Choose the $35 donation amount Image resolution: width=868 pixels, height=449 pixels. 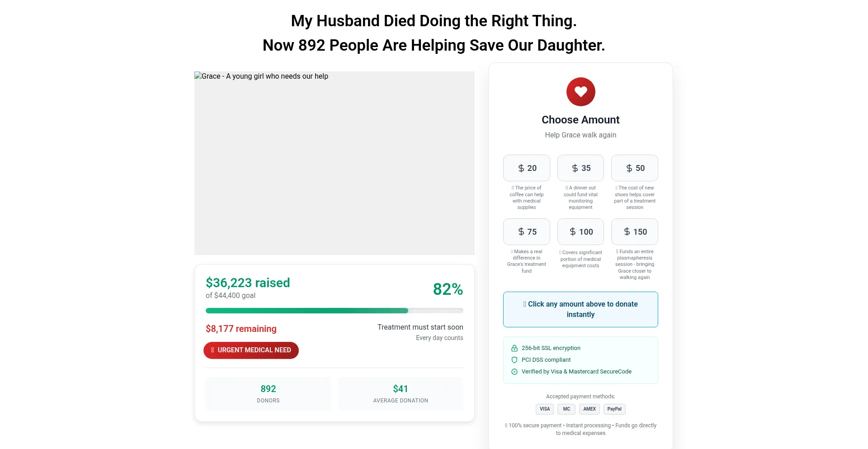coord(580,168)
